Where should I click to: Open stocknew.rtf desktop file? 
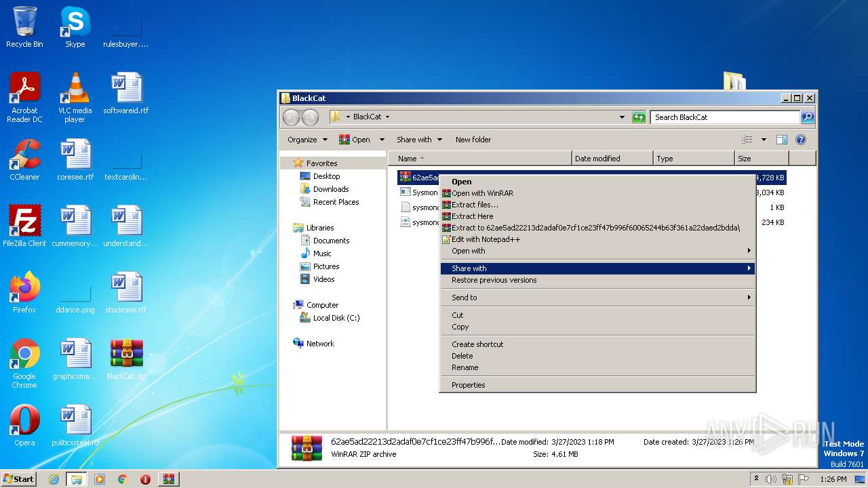(126, 293)
